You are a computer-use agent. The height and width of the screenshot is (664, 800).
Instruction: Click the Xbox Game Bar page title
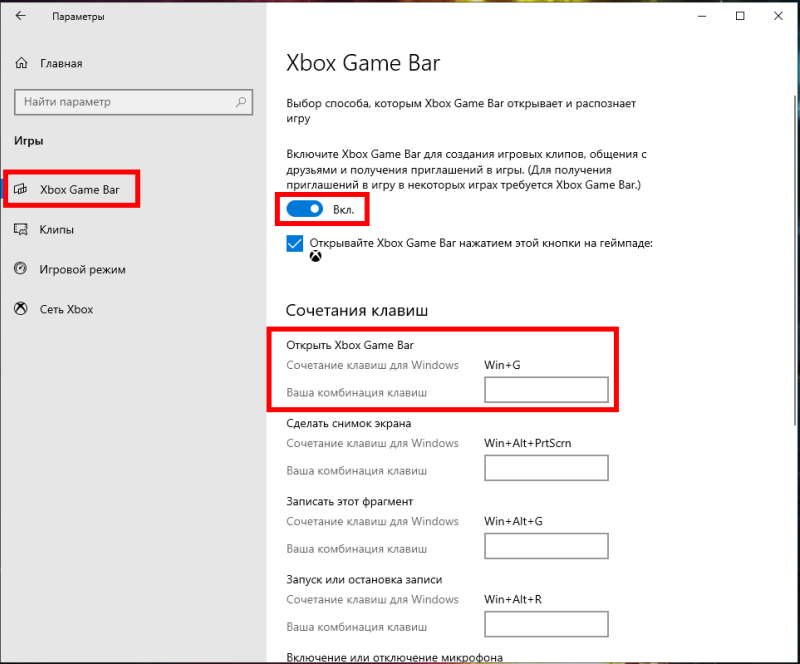point(363,63)
